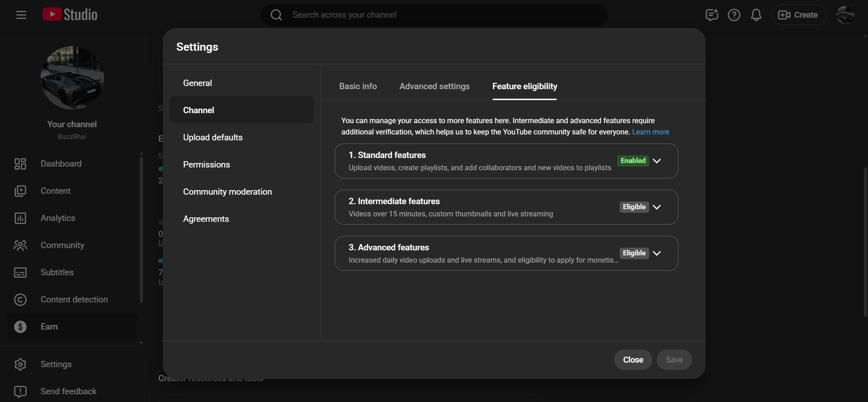
Task: Click the Content detection copyright icon
Action: pos(20,300)
